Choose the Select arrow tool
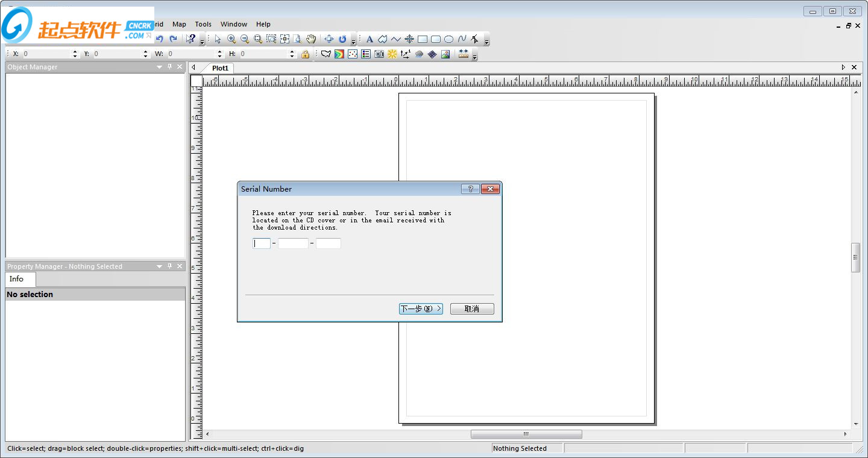The image size is (868, 458). point(218,39)
